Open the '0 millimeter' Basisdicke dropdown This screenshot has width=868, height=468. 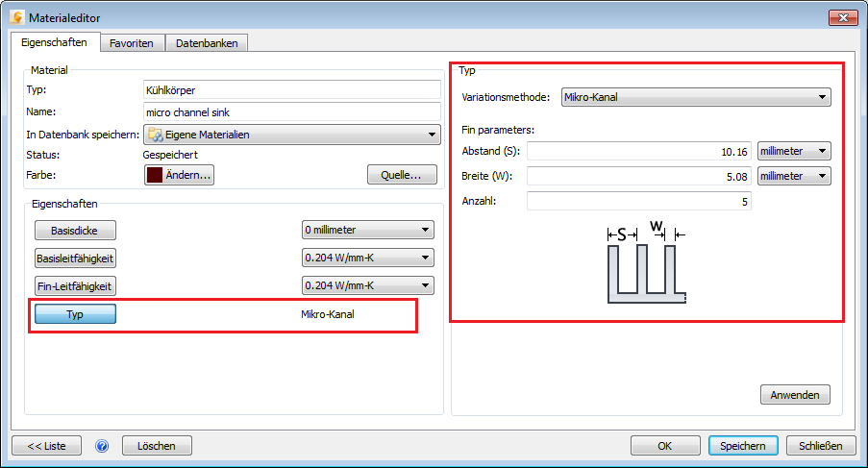click(367, 230)
